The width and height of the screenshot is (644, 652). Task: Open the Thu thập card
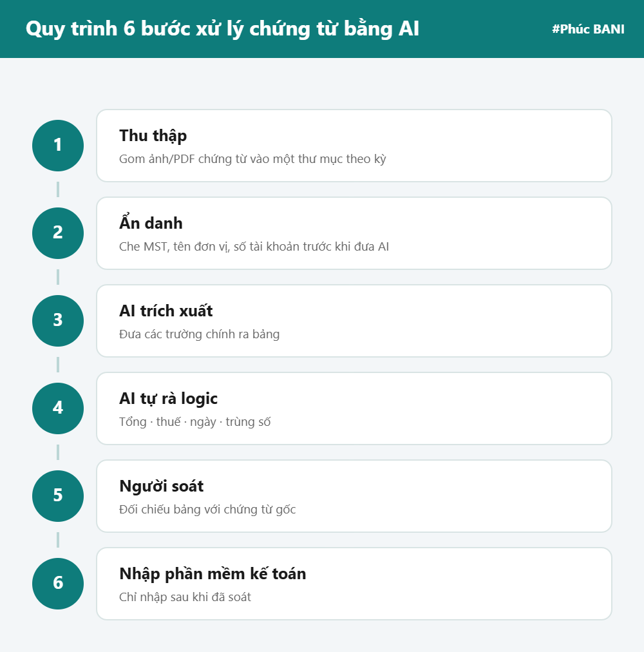click(354, 146)
